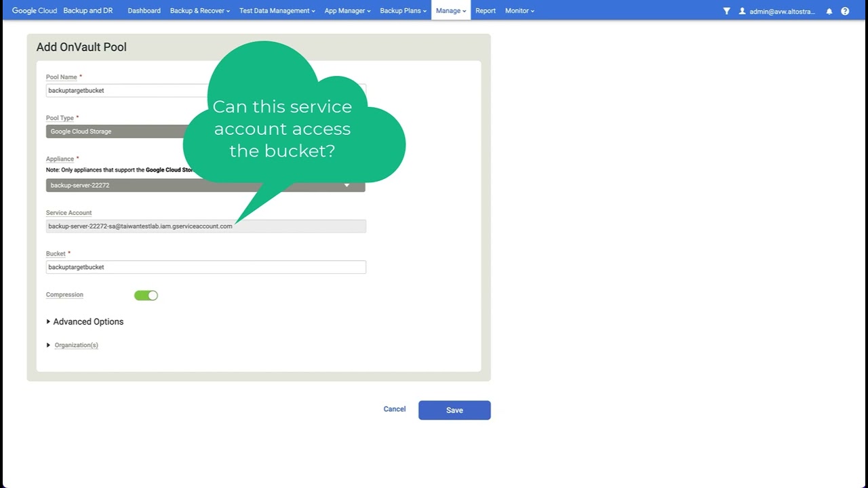The image size is (868, 488).
Task: Open the Appliance dropdown showing backup-server-22272
Action: coord(205,185)
